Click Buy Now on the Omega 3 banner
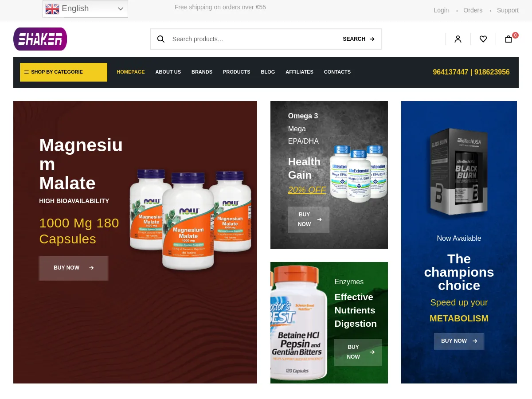This screenshot has width=532, height=399. click(309, 219)
